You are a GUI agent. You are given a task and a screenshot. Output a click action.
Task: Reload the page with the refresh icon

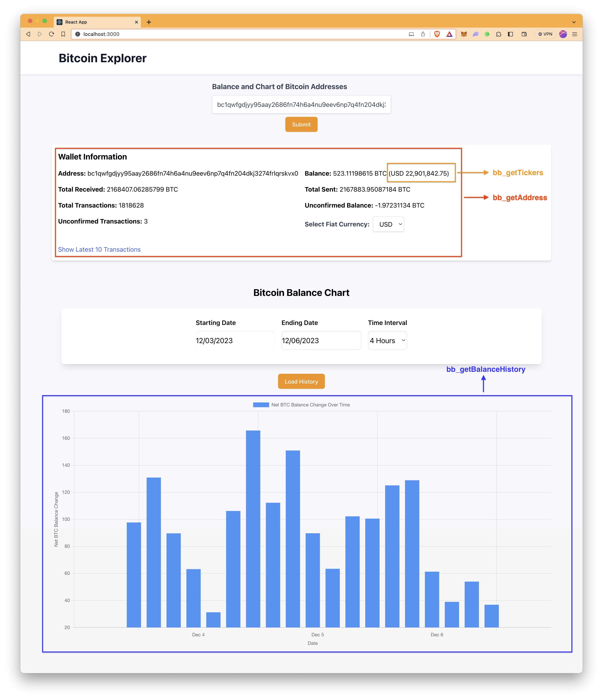point(51,34)
